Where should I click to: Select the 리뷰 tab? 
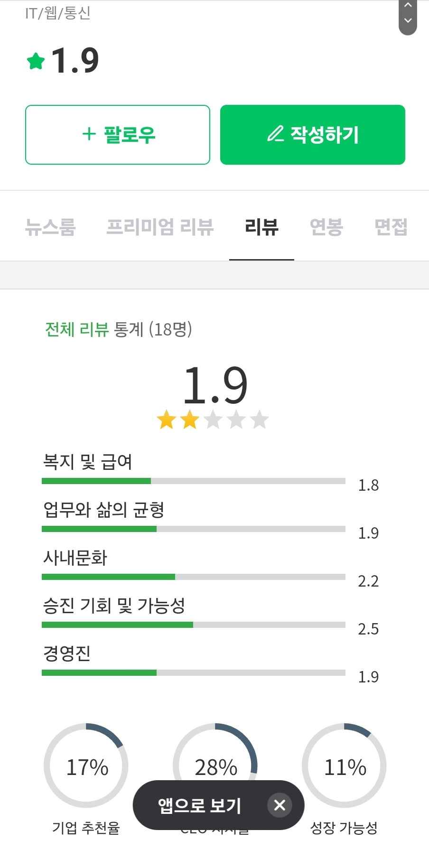261,227
